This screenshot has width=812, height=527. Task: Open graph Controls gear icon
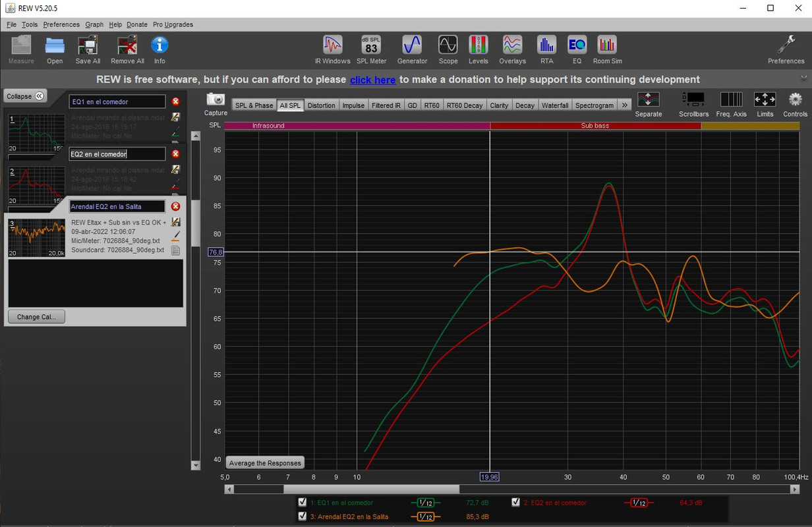coord(796,99)
